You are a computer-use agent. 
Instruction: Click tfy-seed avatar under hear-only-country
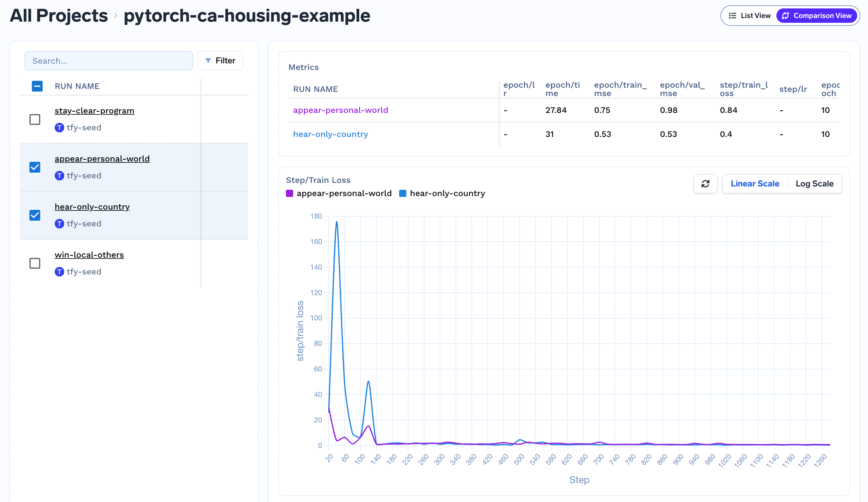pos(59,224)
